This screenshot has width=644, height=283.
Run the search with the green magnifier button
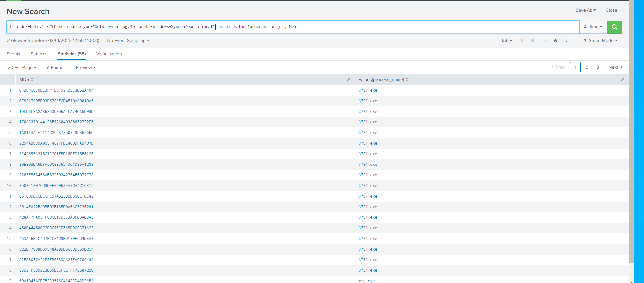pyautogui.click(x=614, y=27)
